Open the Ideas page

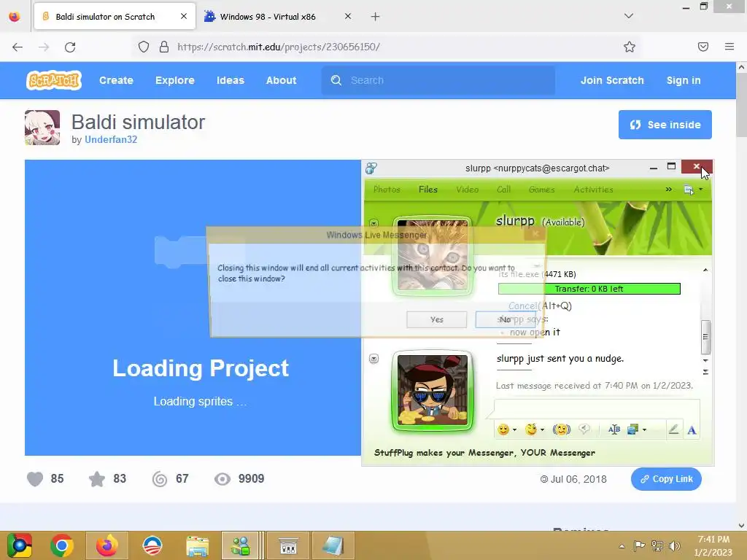(231, 80)
